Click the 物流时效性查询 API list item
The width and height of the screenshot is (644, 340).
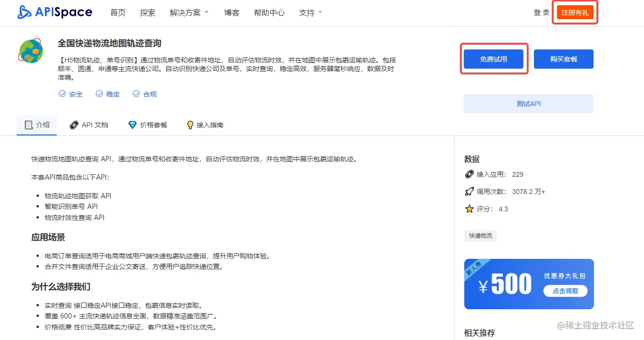[74, 218]
